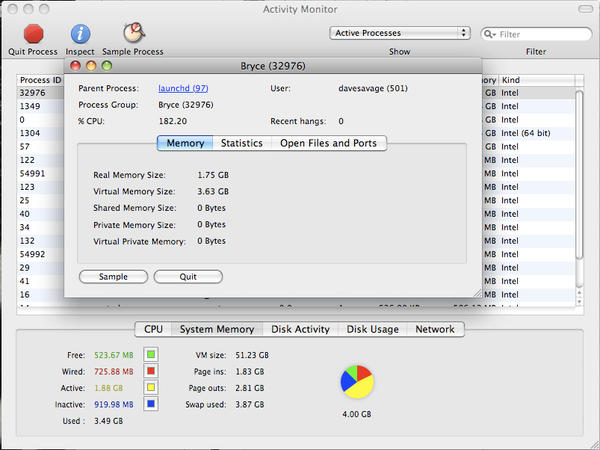
Task: Click the green Free memory color swatch
Action: pyautogui.click(x=151, y=354)
